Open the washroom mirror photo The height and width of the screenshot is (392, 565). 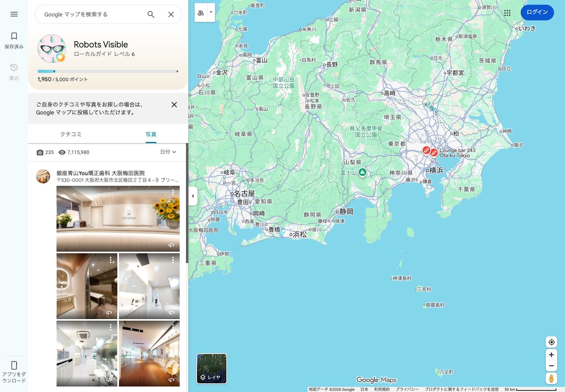(87, 286)
